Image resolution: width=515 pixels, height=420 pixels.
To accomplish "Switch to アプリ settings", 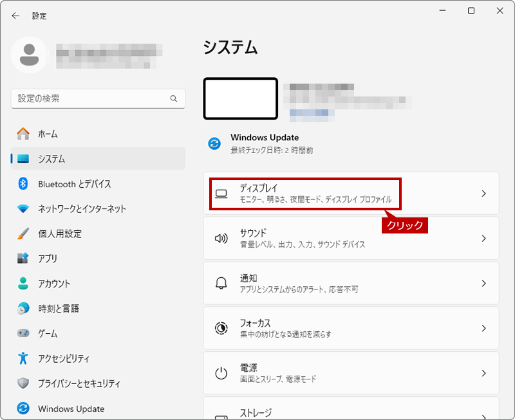I will tap(98, 259).
